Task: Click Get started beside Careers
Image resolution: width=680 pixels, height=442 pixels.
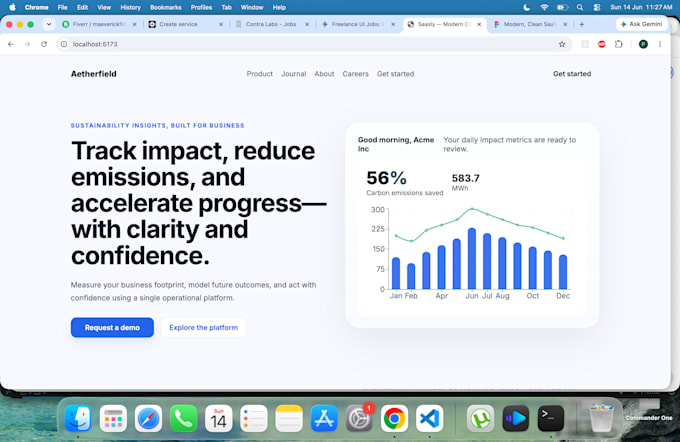Action: (396, 74)
